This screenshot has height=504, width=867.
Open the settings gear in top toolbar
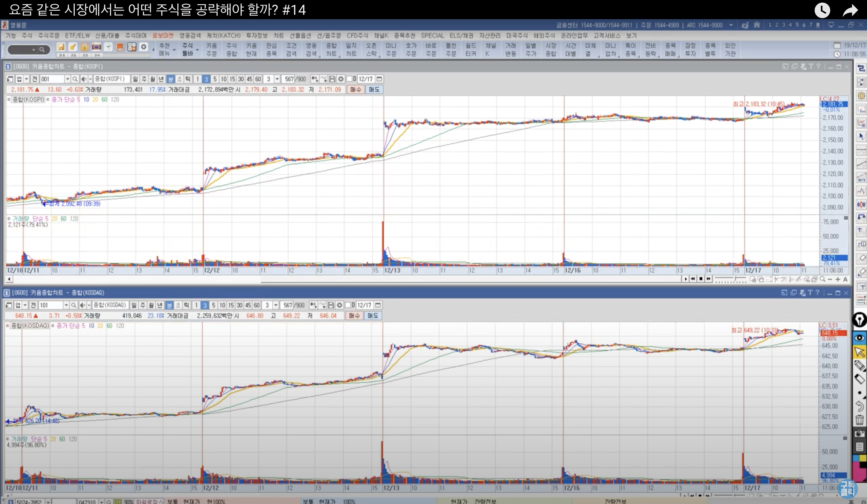144,47
